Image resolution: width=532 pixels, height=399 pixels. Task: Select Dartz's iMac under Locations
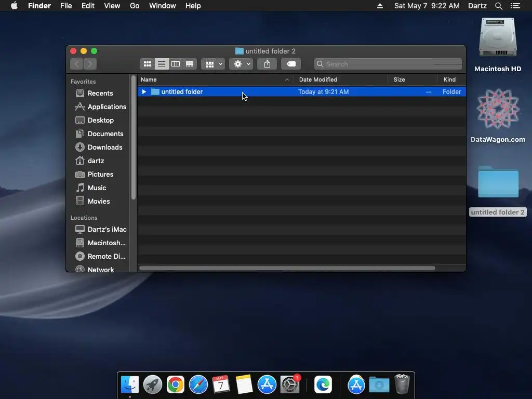(101, 229)
